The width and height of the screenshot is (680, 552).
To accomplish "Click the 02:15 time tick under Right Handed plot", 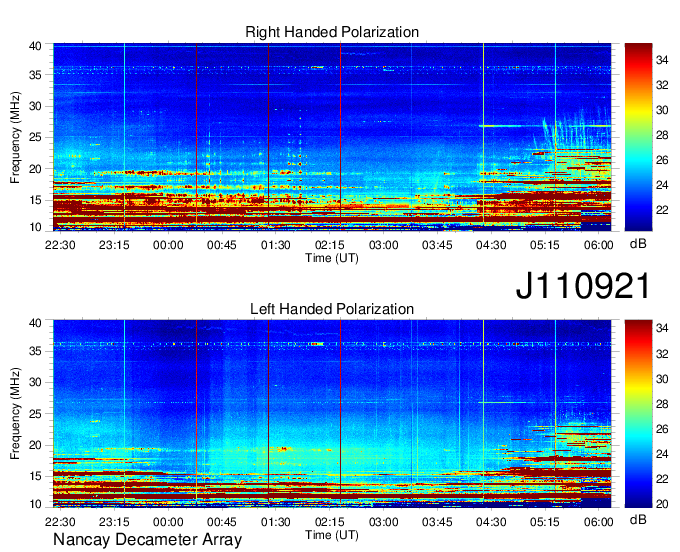I will 330,245.
